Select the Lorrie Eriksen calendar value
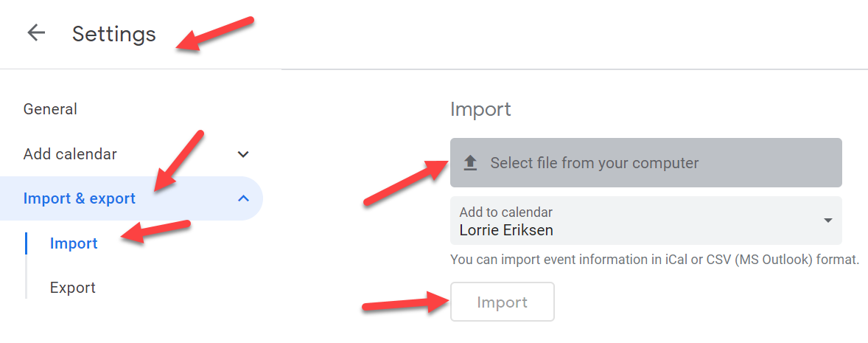Image resolution: width=868 pixels, height=343 pixels. [506, 230]
